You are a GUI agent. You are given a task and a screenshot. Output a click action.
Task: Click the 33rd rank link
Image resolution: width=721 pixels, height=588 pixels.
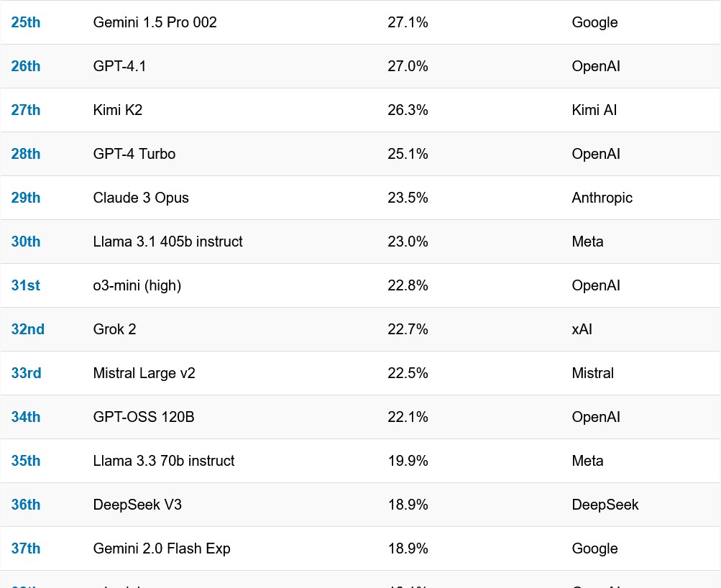click(27, 373)
